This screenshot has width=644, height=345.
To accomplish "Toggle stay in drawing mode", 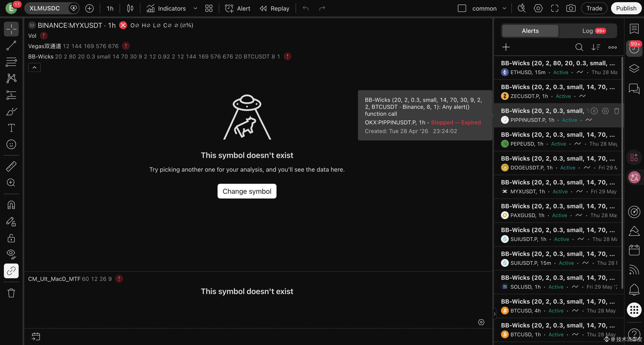I will [x=11, y=221].
